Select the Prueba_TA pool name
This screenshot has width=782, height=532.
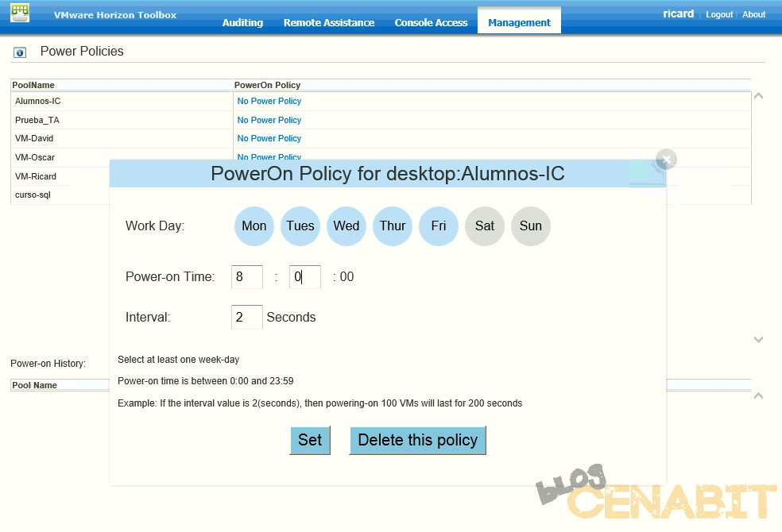(x=37, y=120)
